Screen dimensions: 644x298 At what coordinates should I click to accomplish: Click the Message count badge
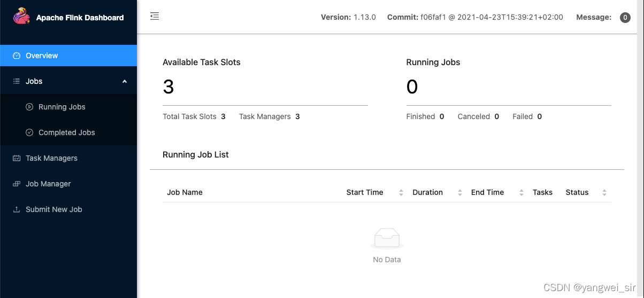[625, 18]
